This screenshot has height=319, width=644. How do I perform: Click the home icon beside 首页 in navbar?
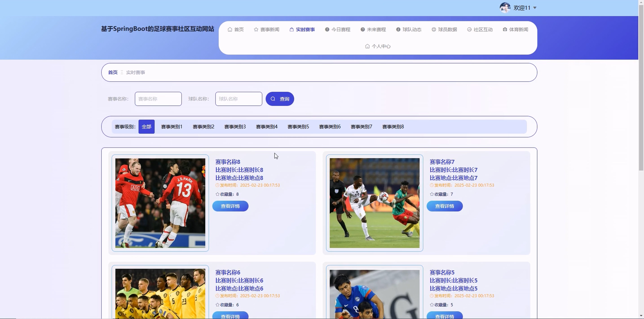[230, 29]
